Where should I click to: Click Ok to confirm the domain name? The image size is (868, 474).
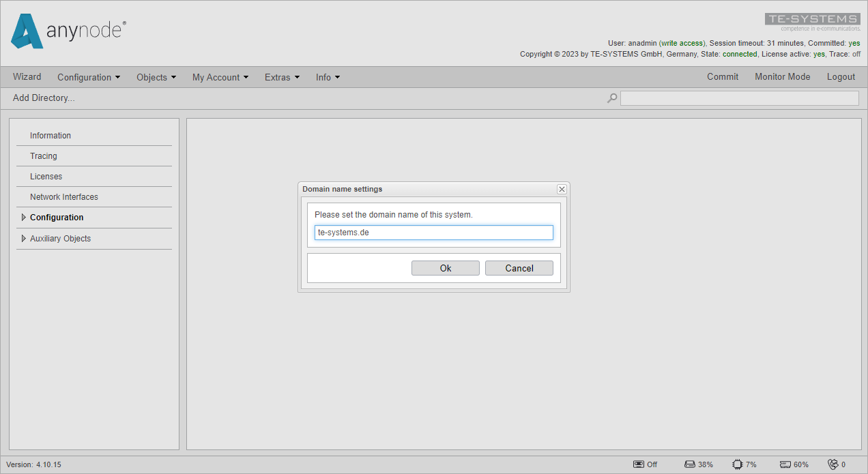coord(445,267)
